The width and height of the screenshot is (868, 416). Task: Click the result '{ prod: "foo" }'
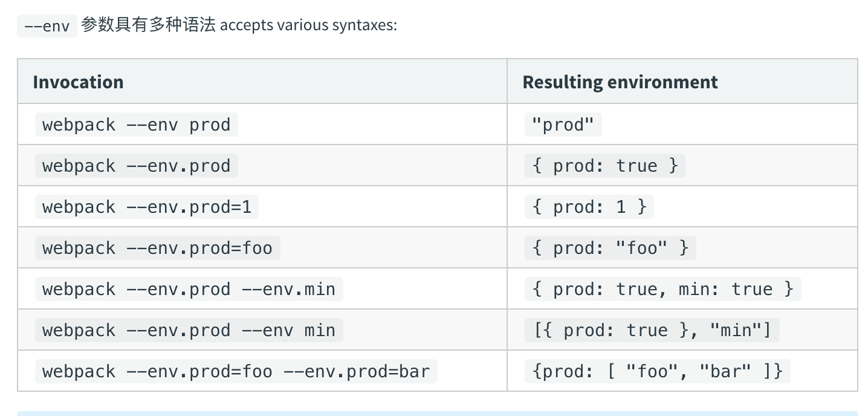(x=610, y=248)
